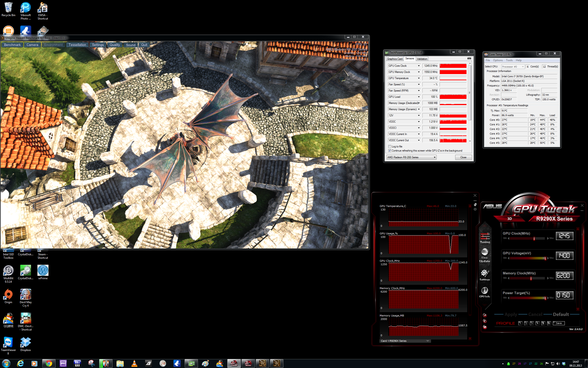Open the Select CPU Processor #0 dropdown
588x368 pixels.
point(513,67)
